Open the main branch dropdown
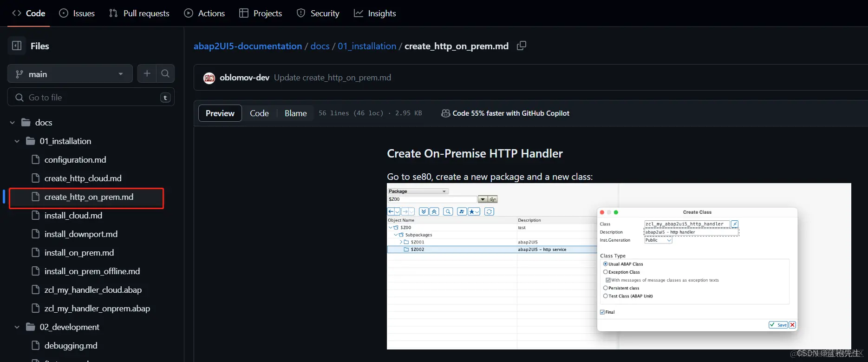The width and height of the screenshot is (868, 362). 70,74
